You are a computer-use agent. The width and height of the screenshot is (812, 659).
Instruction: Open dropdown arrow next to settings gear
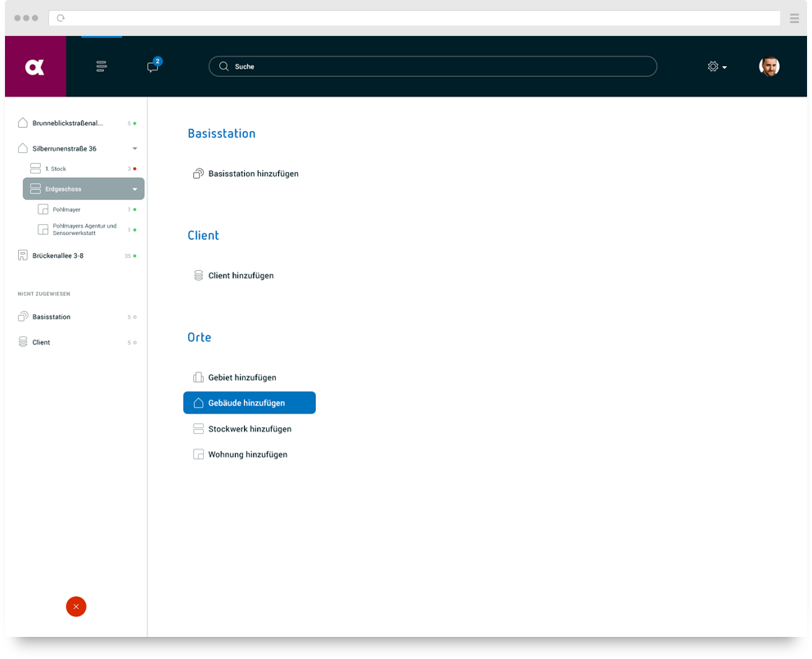pos(724,68)
